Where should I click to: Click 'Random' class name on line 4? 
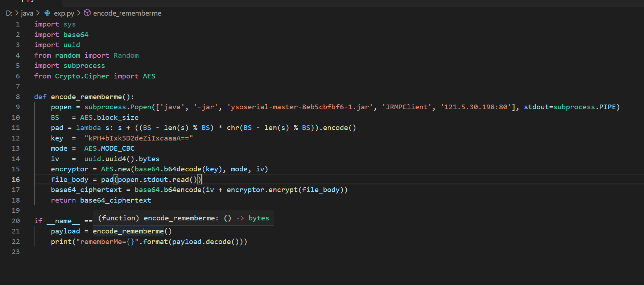pos(126,56)
